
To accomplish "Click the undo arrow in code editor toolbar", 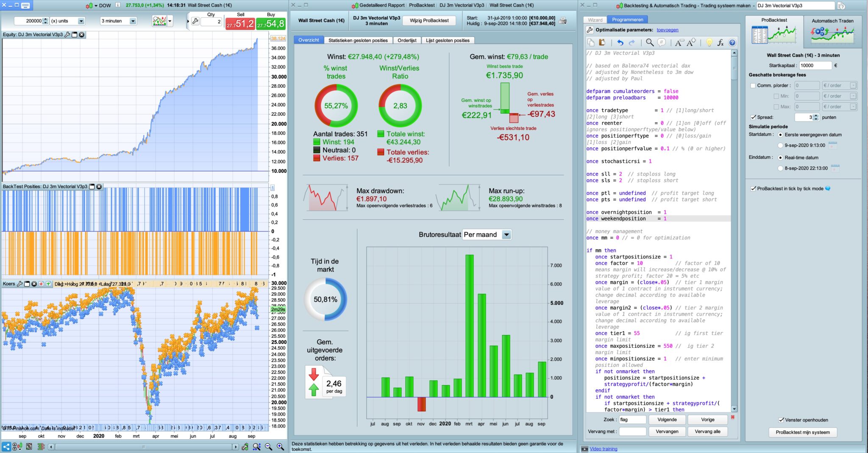I will coord(620,42).
